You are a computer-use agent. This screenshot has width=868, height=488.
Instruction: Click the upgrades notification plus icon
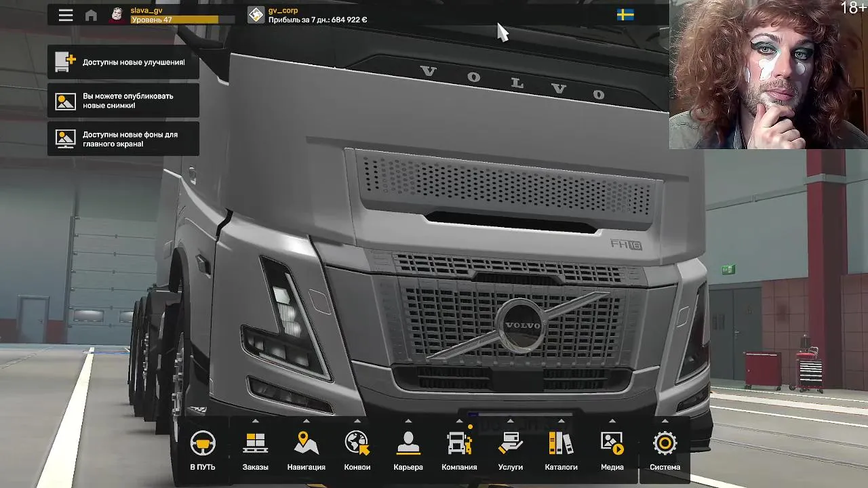(x=65, y=62)
